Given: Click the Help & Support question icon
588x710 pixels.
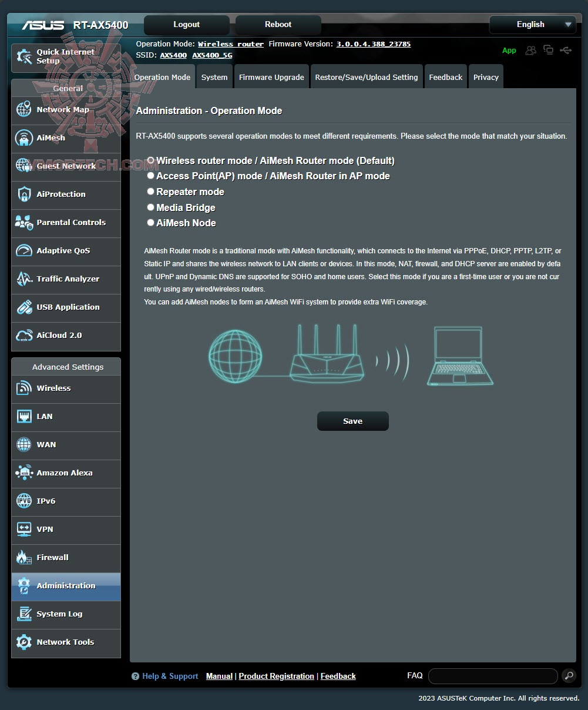Looking at the screenshot, I should tap(135, 676).
